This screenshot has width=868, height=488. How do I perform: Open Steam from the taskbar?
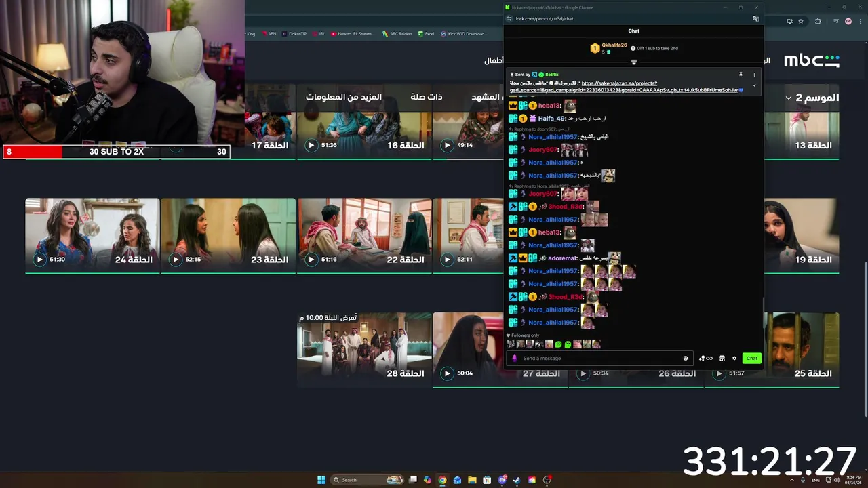(x=517, y=480)
